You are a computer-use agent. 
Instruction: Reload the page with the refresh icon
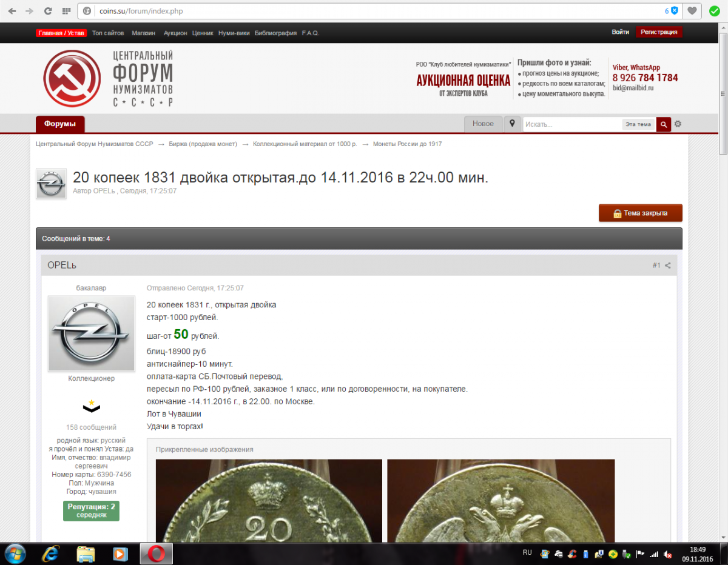48,11
